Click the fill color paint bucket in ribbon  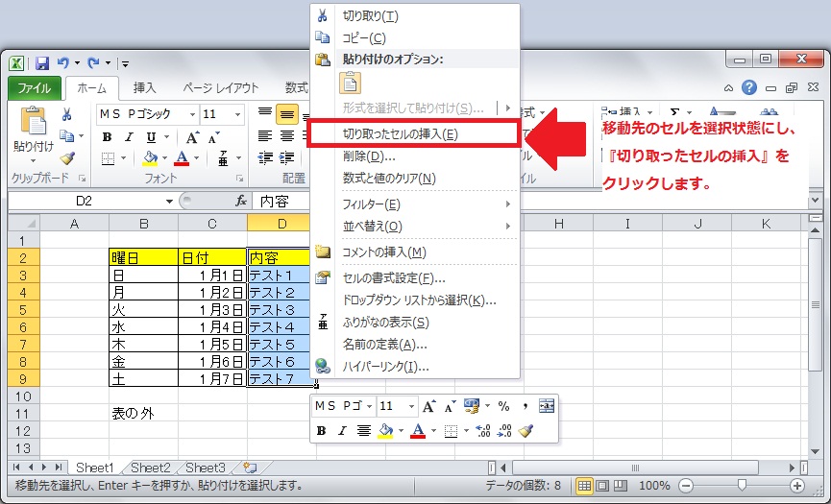pyautogui.click(x=151, y=157)
